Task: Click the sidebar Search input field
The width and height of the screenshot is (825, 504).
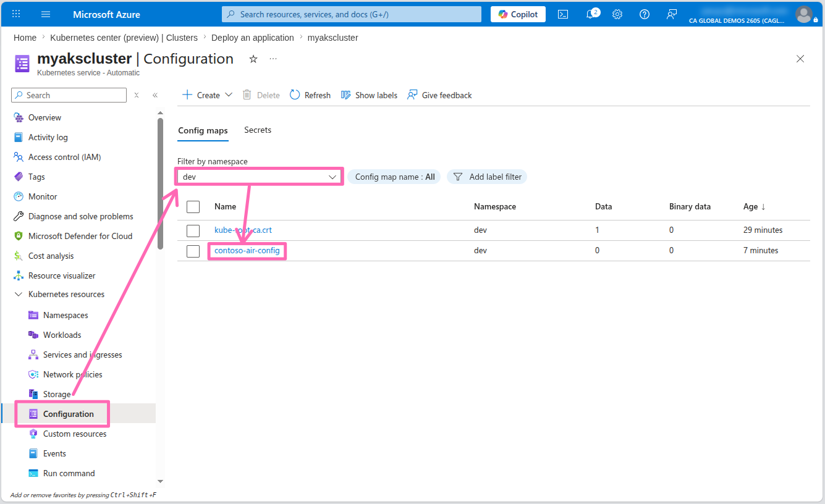Action: point(69,95)
